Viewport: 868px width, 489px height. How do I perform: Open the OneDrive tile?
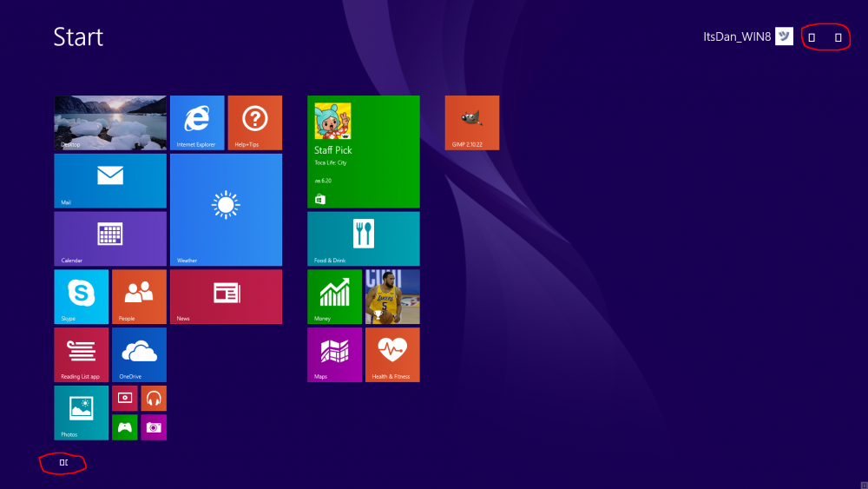tap(139, 354)
